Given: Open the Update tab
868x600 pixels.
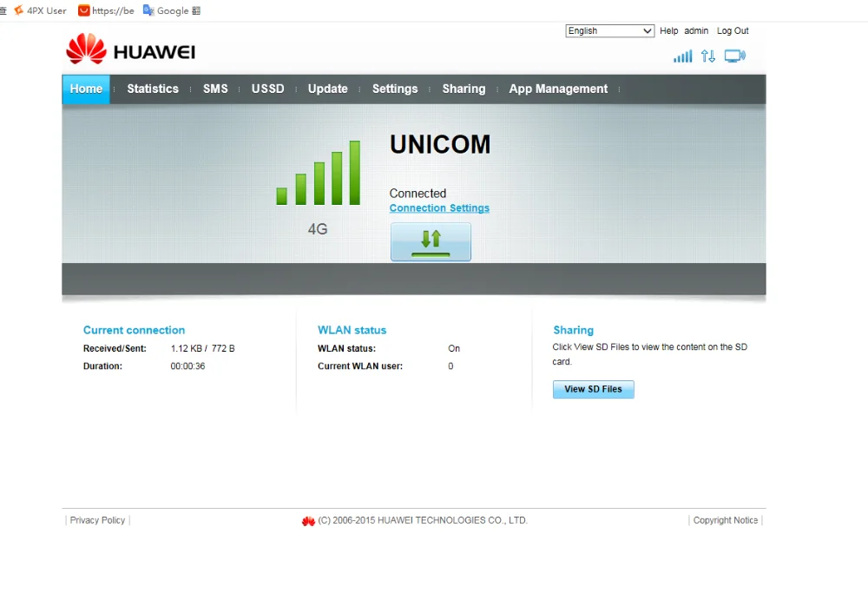Looking at the screenshot, I should click(x=328, y=89).
